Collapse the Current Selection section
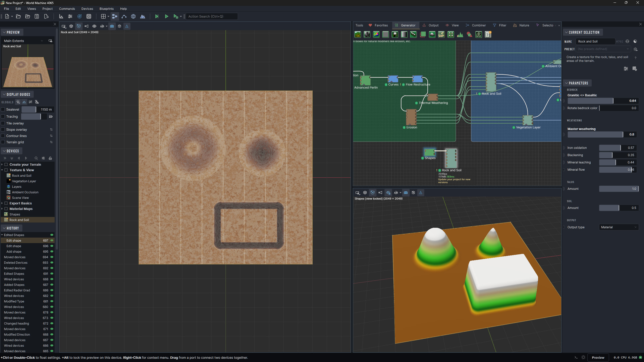 click(583, 33)
